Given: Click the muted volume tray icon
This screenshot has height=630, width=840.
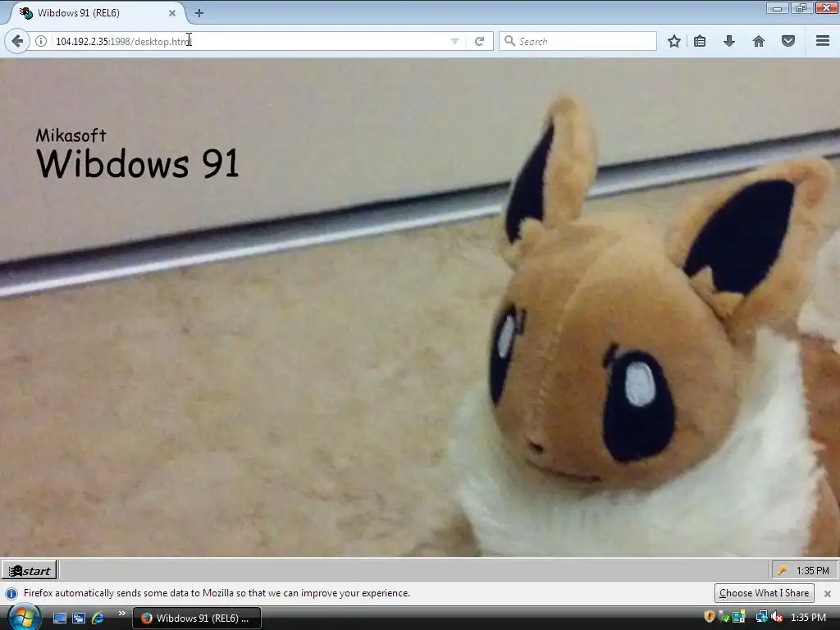Looking at the screenshot, I should (x=777, y=617).
